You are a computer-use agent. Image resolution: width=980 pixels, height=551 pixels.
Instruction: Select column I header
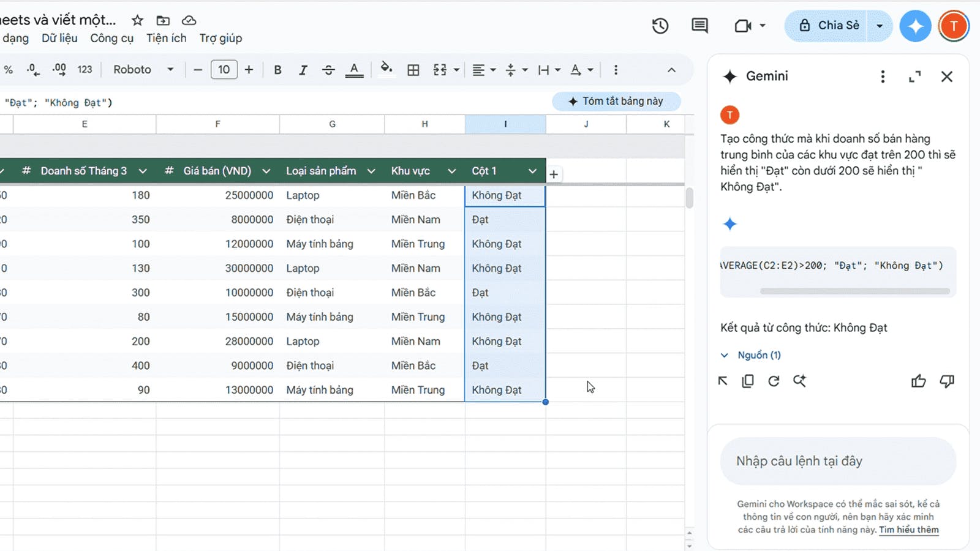coord(505,124)
